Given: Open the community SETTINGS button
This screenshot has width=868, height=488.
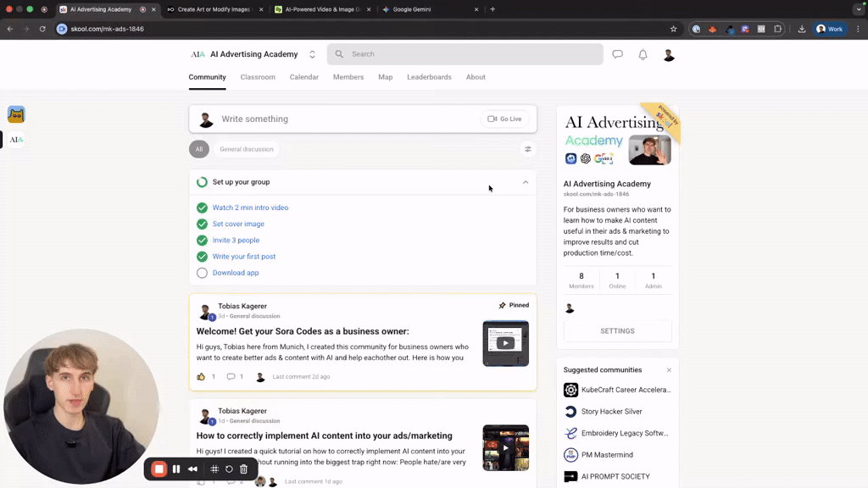Looking at the screenshot, I should 617,330.
